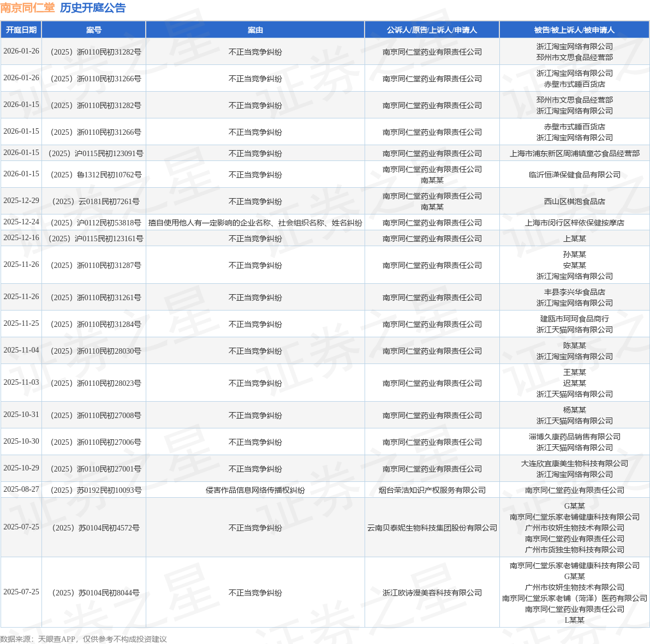Click the date 2025-12-29
Image resolution: width=650 pixels, height=644 pixels.
click(x=21, y=201)
